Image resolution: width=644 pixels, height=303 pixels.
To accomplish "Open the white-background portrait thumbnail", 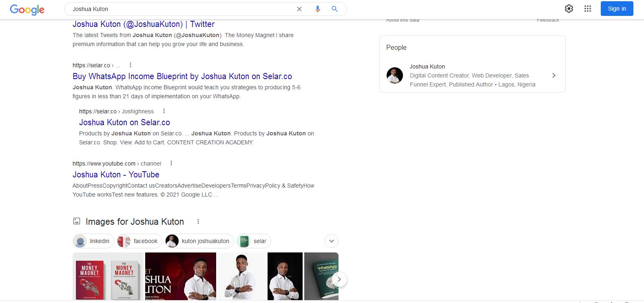I will coord(242,276).
